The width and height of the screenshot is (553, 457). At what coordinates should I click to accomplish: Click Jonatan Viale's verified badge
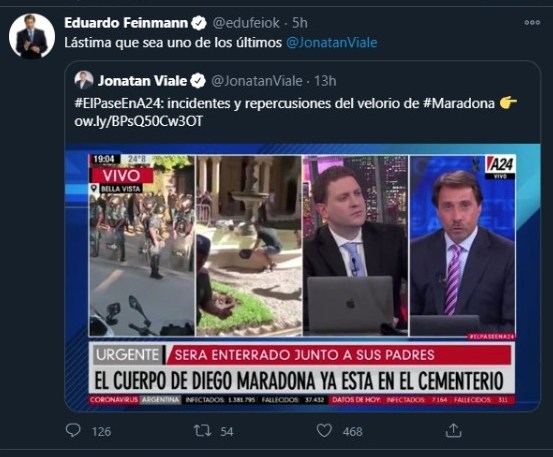198,81
